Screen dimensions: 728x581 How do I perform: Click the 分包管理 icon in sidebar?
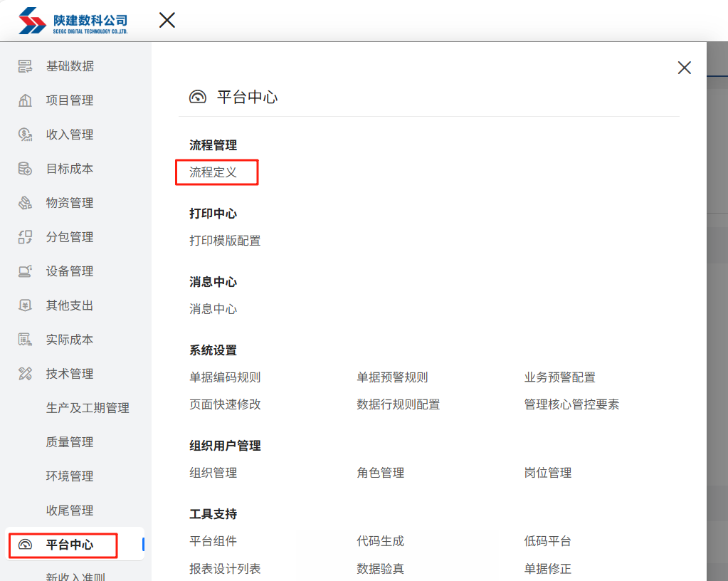click(25, 237)
